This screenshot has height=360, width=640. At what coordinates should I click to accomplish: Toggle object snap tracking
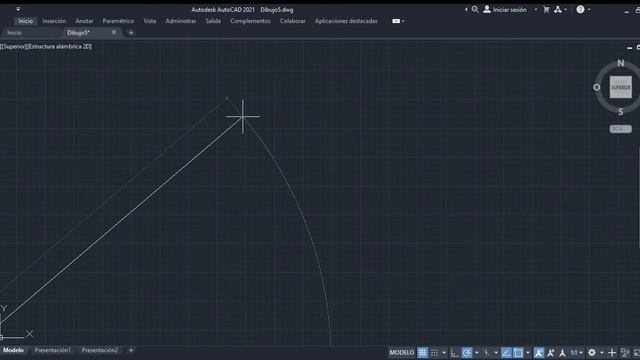[506, 352]
